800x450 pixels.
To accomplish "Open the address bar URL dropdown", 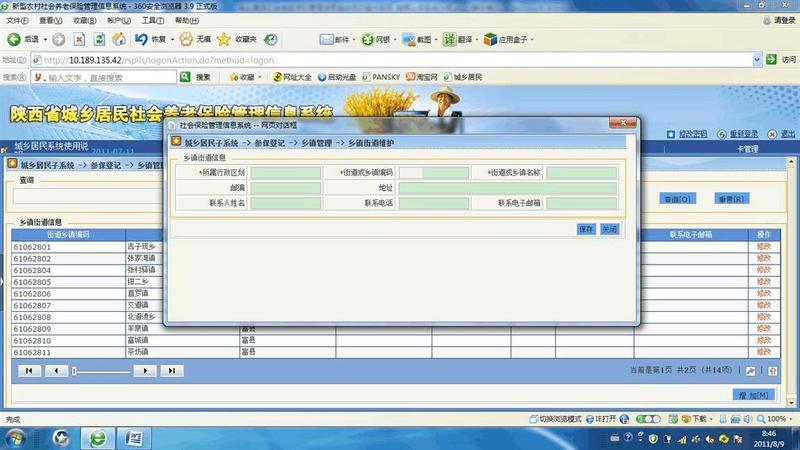I will coord(757,60).
